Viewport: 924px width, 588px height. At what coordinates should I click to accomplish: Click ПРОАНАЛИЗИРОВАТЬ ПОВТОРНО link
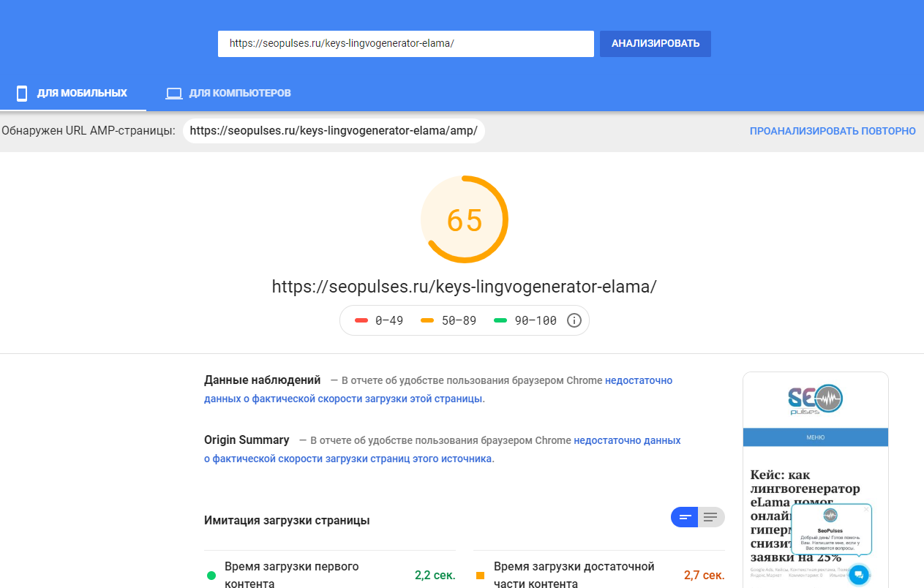833,131
